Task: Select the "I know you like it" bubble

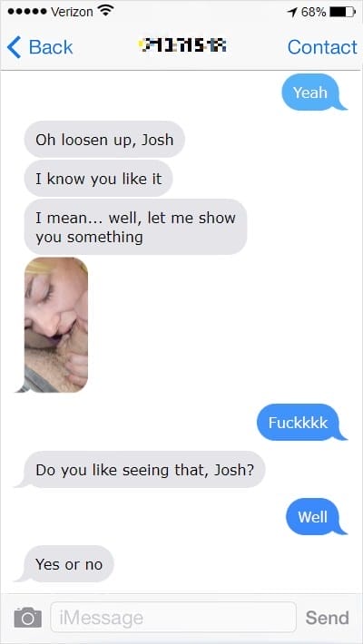Action: [98, 179]
